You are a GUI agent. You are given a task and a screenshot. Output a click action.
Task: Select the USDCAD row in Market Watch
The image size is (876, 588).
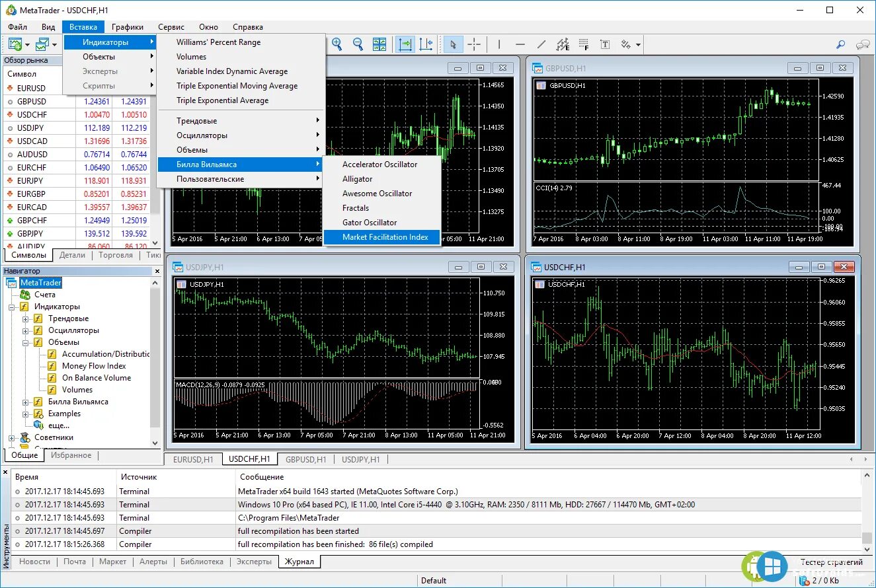tap(76, 141)
